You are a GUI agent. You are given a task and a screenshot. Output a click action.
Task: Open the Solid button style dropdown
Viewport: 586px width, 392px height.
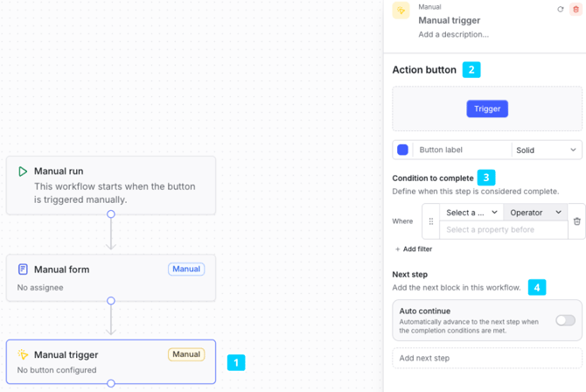pyautogui.click(x=546, y=150)
